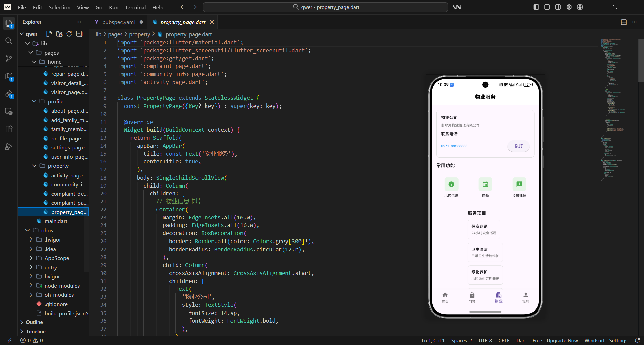The height and width of the screenshot is (345, 644).
Task: Switch to pubspec.yaml tab
Action: point(118,22)
